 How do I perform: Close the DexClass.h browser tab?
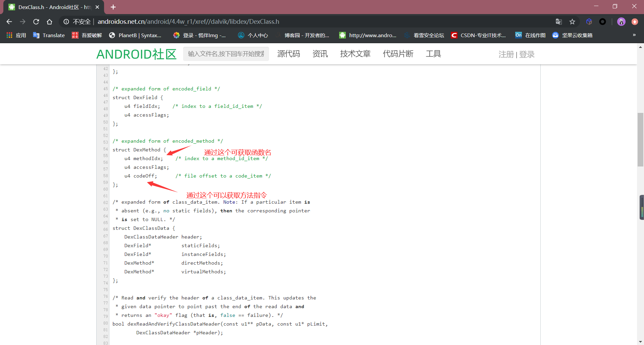(x=97, y=7)
